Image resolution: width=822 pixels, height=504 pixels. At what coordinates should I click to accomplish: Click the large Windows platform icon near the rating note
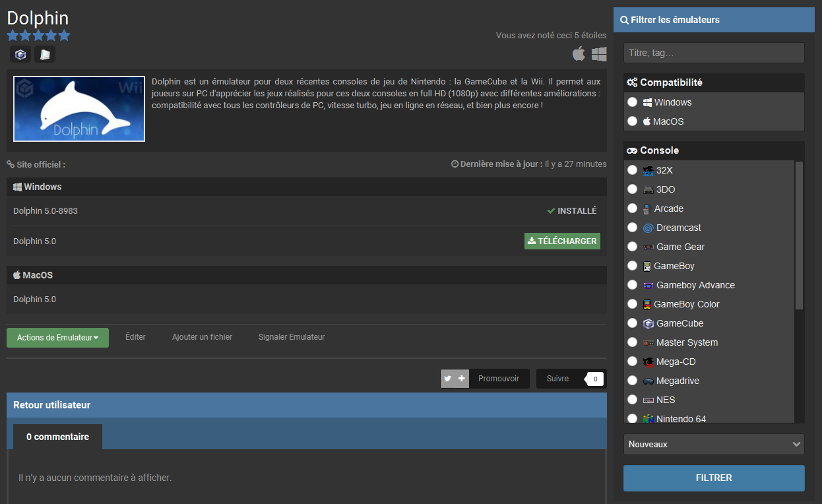coord(599,53)
